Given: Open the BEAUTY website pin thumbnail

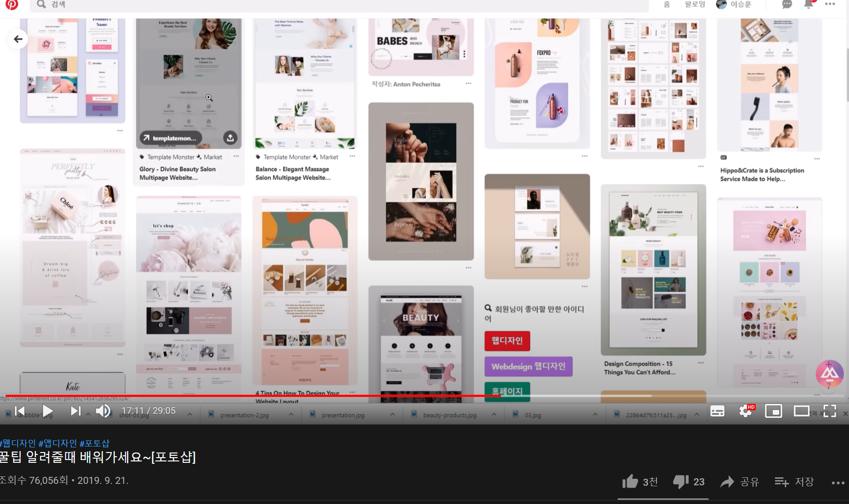Looking at the screenshot, I should click(x=421, y=344).
